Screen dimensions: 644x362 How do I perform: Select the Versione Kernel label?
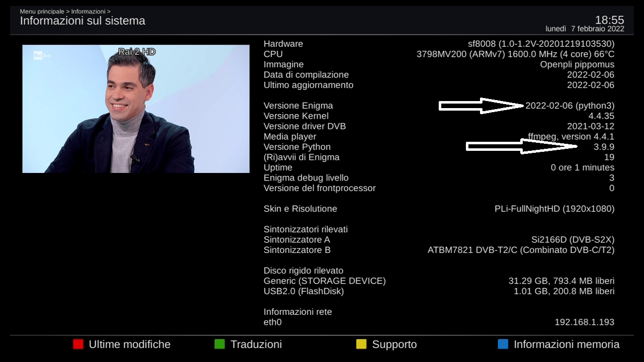point(296,116)
